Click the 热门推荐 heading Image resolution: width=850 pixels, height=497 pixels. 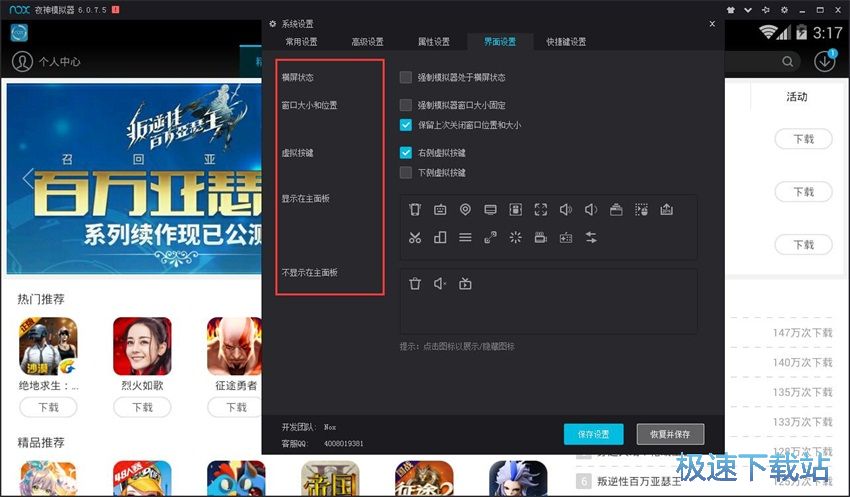[x=41, y=299]
